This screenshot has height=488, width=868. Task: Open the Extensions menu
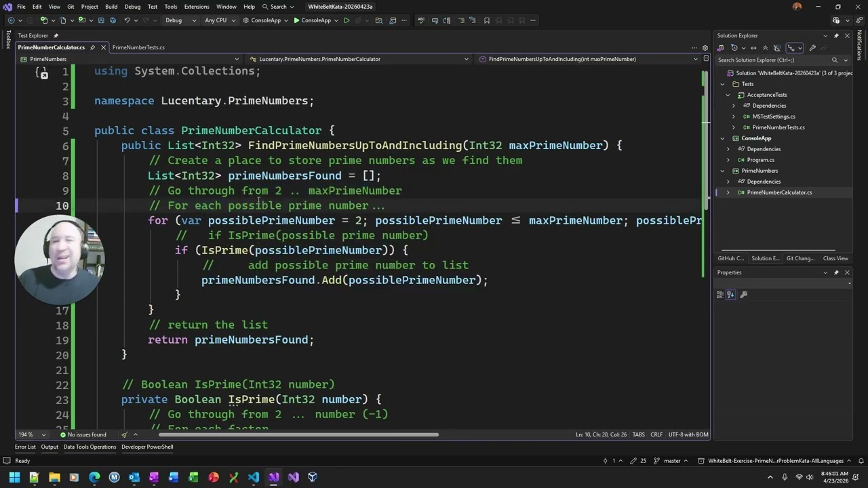[197, 7]
